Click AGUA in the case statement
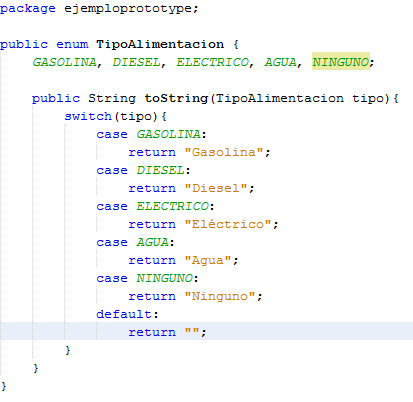Screen dimensions: 413x402 click(x=153, y=242)
